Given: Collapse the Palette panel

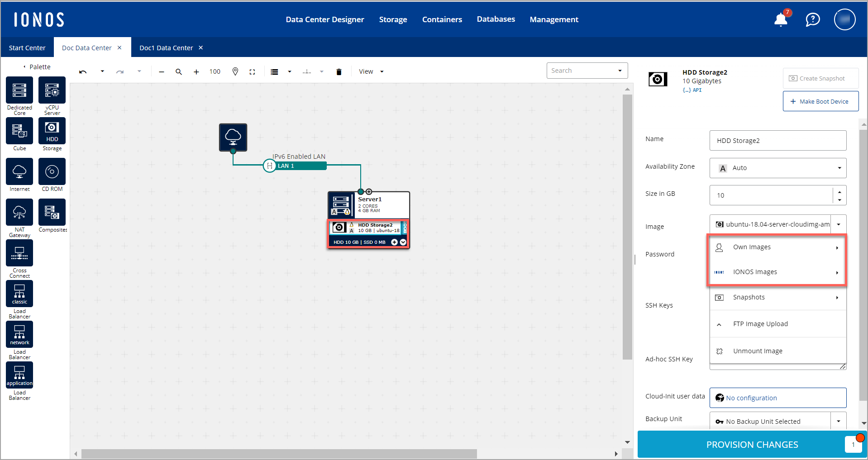Looking at the screenshot, I should (25, 67).
